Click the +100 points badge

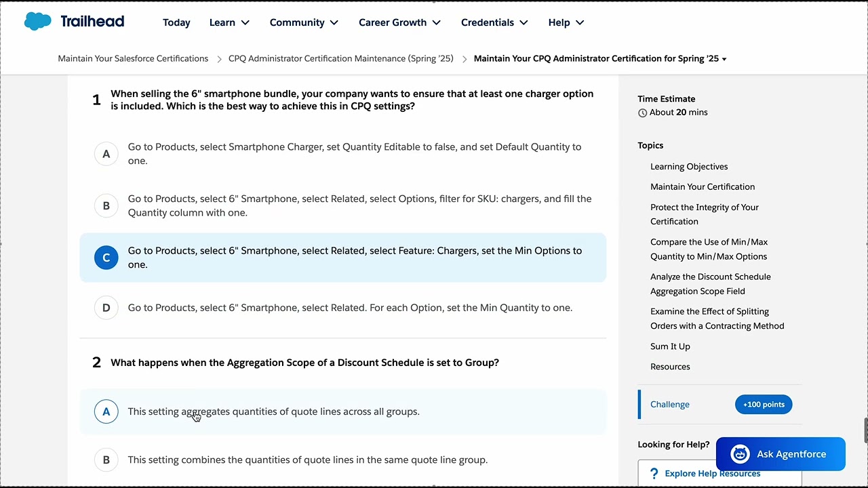click(764, 405)
